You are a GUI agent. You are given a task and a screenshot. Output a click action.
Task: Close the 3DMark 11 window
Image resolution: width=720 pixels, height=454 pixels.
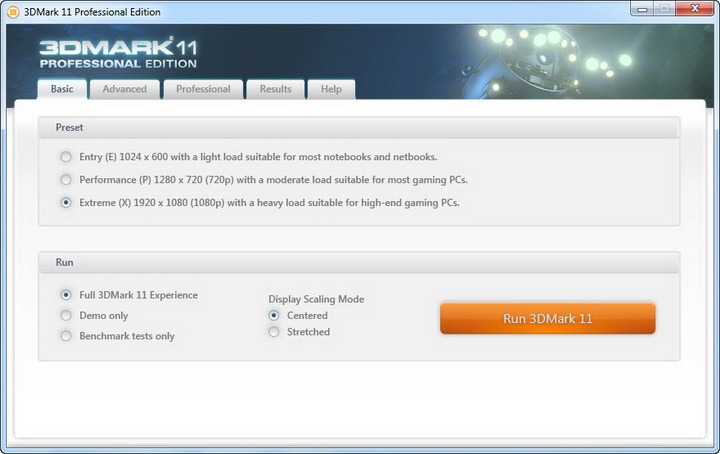[695, 9]
